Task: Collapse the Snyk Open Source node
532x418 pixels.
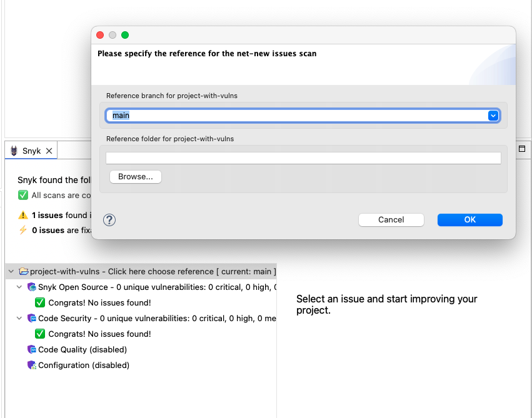Action: click(19, 287)
